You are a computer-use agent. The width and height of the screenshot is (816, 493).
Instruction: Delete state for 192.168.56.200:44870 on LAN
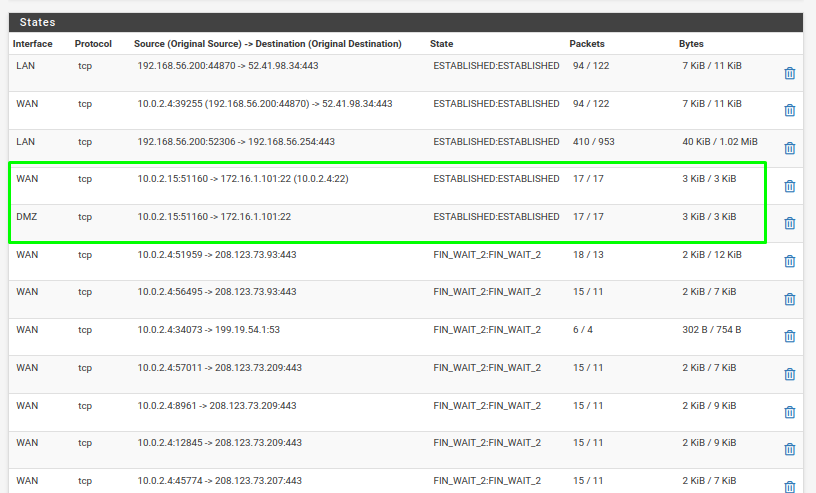tap(789, 73)
